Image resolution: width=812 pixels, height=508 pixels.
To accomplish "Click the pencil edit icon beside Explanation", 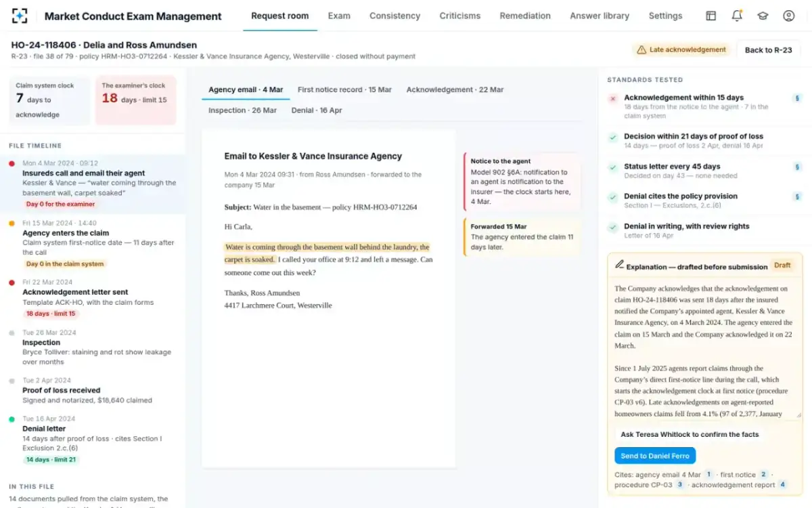I will [619, 265].
